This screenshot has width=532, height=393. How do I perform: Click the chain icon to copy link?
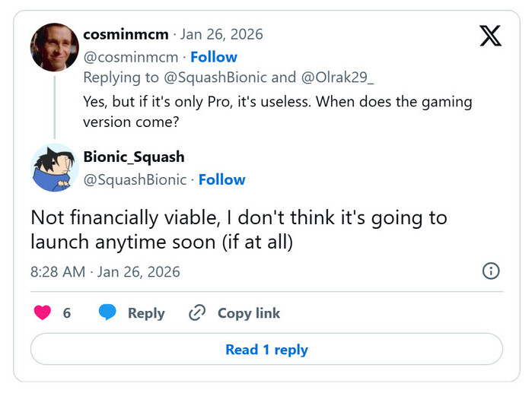click(x=198, y=313)
